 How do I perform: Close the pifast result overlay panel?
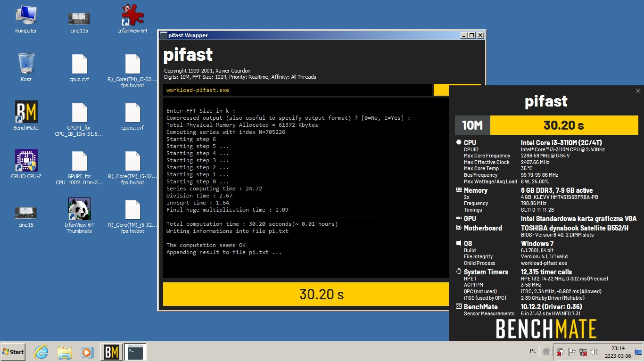638,91
